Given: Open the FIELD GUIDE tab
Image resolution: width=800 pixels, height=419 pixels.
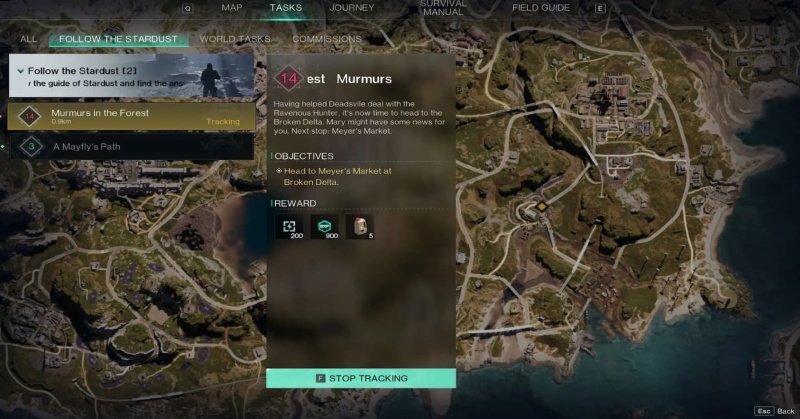Looking at the screenshot, I should [541, 8].
